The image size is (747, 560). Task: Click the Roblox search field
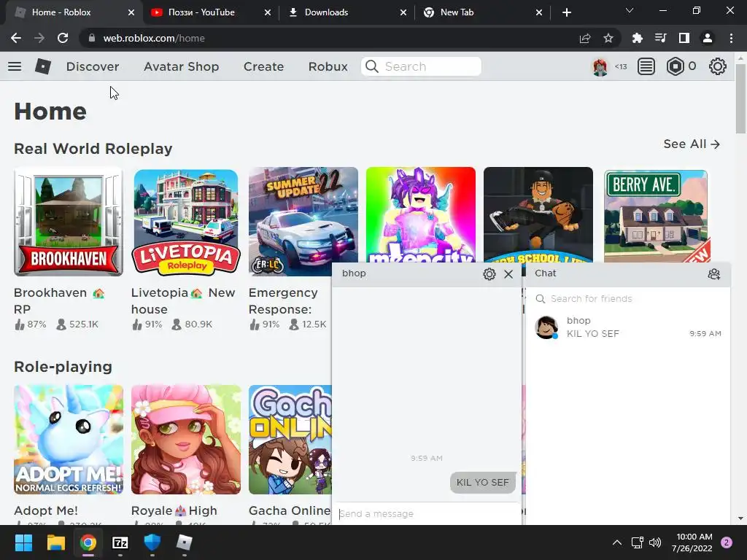pyautogui.click(x=421, y=66)
